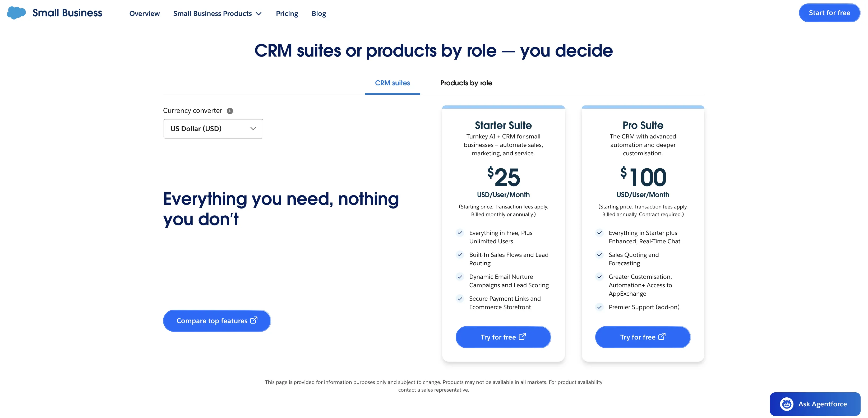Click checkmark beside Built-In Sales Flows
The image size is (868, 418).
(460, 255)
